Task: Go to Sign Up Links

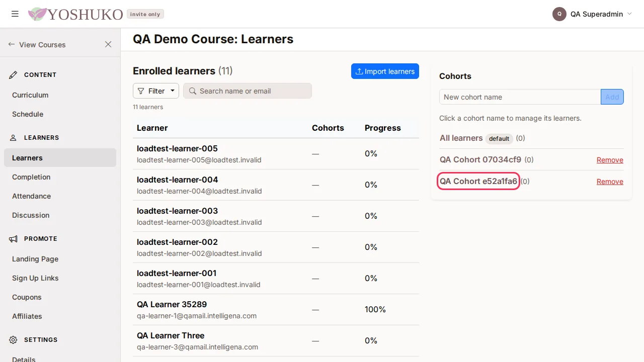Action: (x=60, y=278)
